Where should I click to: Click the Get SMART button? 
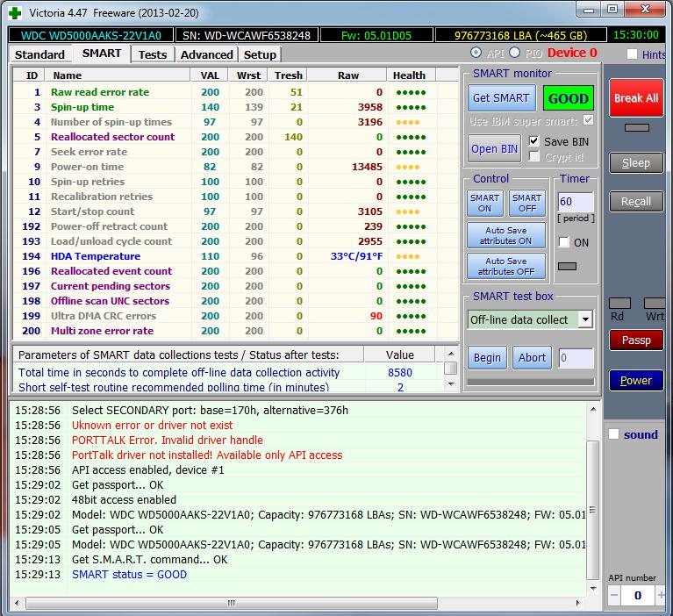(x=501, y=98)
